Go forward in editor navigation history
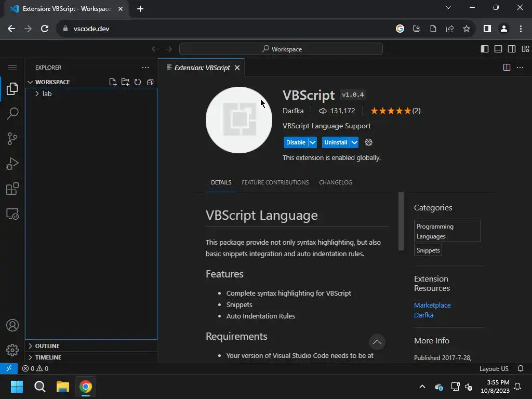This screenshot has width=532, height=399. [168, 49]
